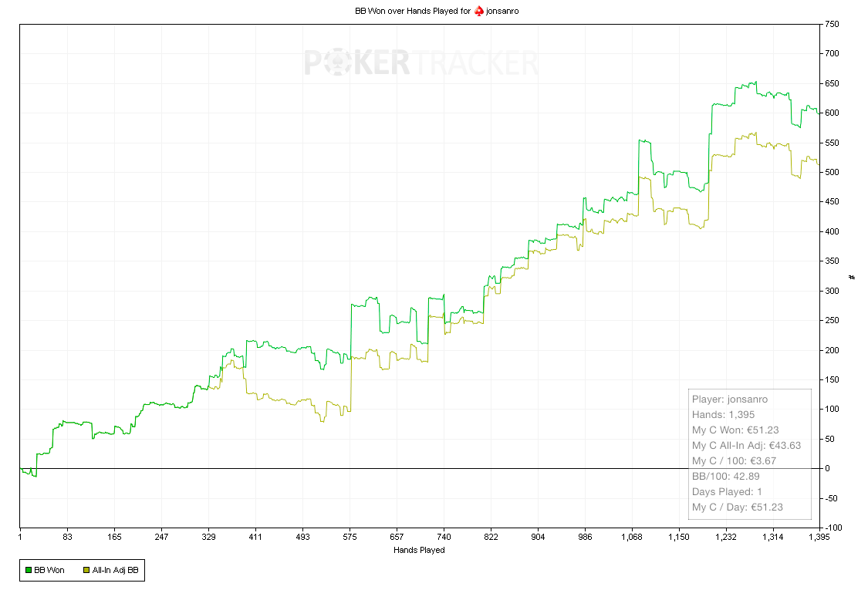Click y-axis tick label 500

(x=832, y=172)
